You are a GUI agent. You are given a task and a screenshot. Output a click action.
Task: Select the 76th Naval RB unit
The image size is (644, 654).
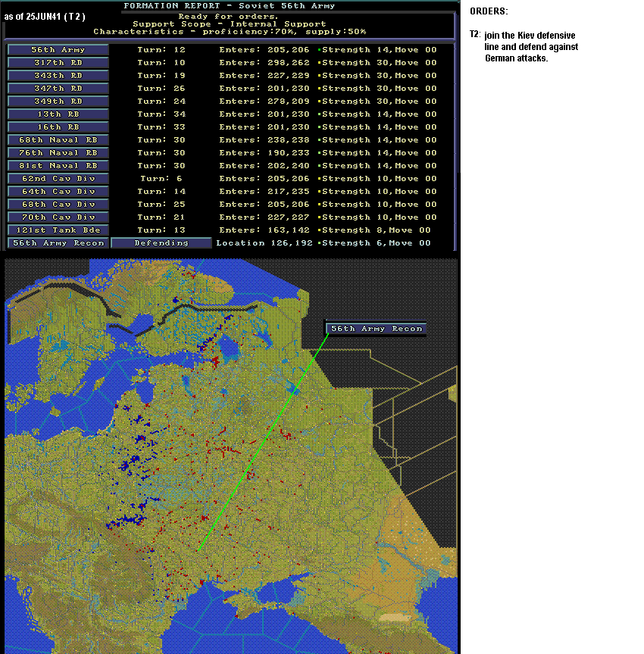pos(58,153)
